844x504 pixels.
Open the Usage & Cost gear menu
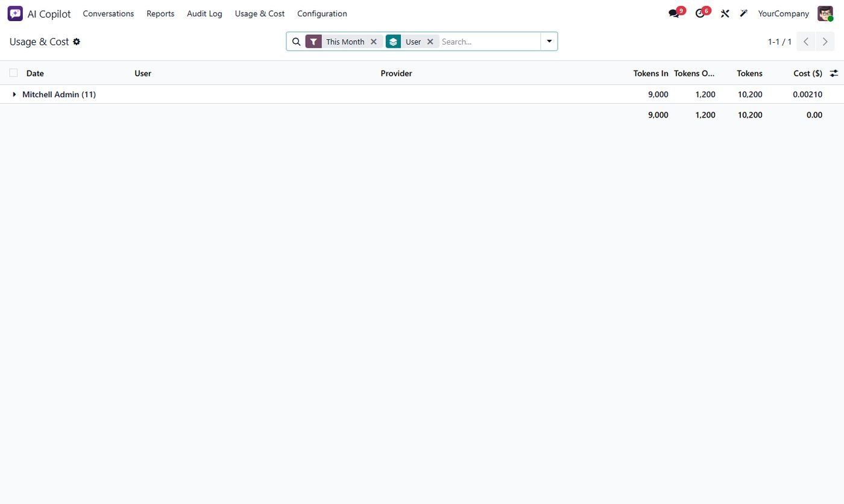pos(77,42)
